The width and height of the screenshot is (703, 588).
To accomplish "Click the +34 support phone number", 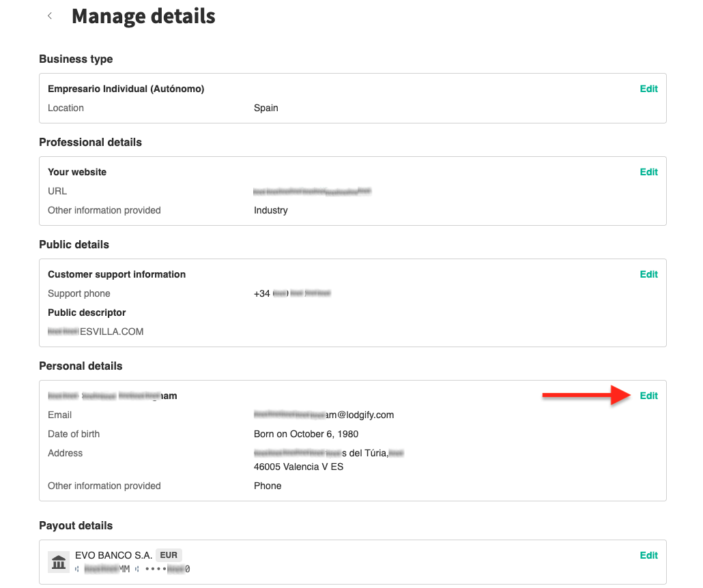I will coord(292,293).
